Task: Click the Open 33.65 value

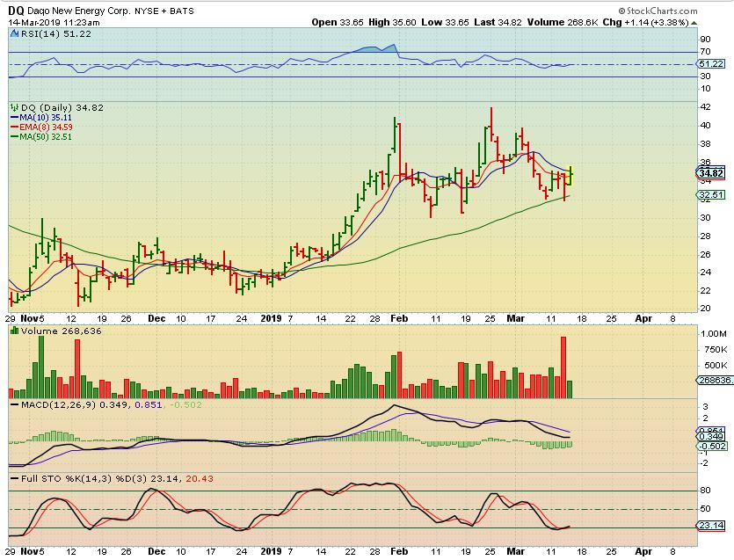Action: coord(338,23)
